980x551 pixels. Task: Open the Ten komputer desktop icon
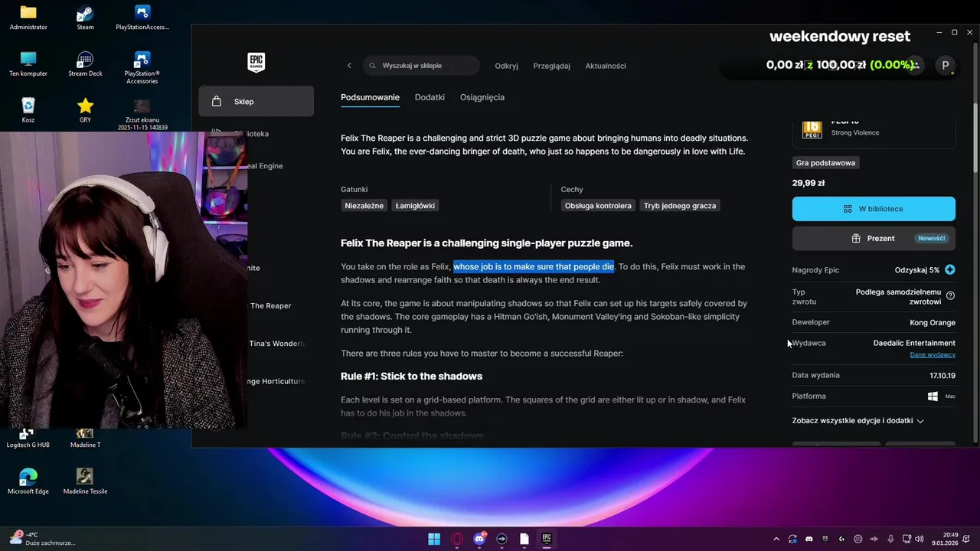[28, 64]
